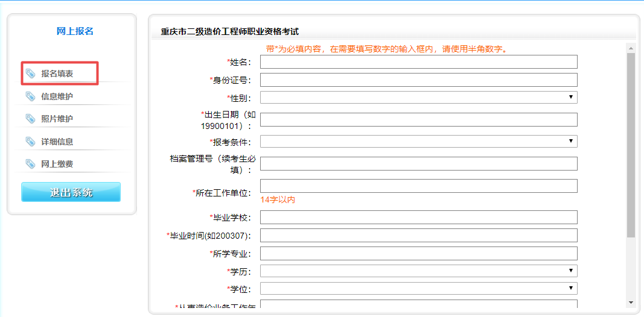Viewport: 644px width, 317px height.
Task: Click into the 所在工作单位 field
Action: coord(418,186)
